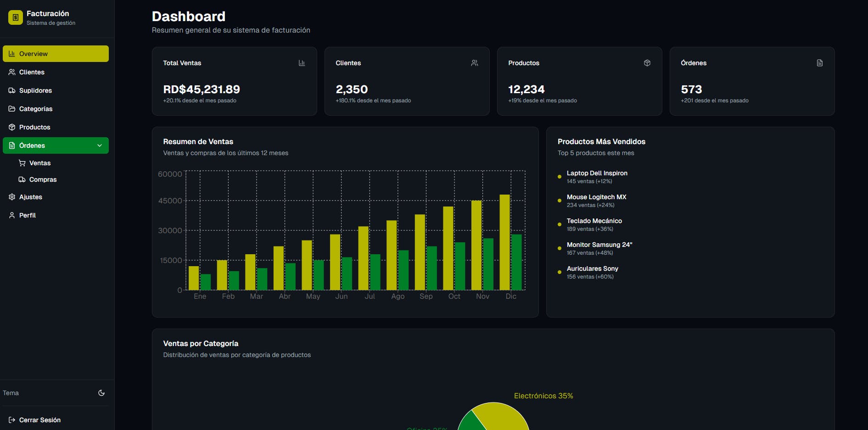Click Auriculares Sony product entry

click(x=588, y=272)
